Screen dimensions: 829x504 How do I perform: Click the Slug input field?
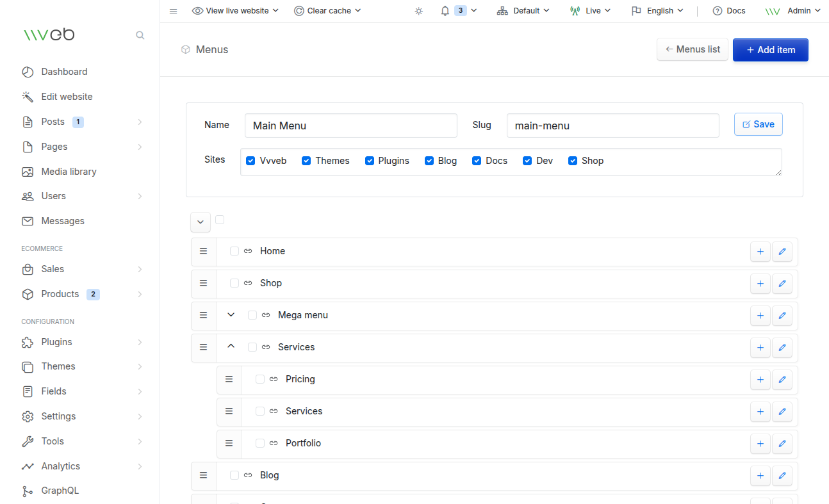612,126
